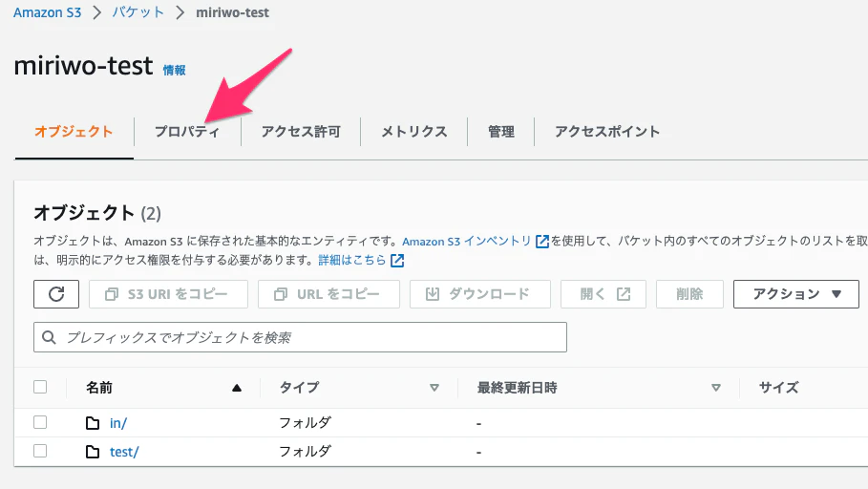
Task: Click フォルダ type cell in in/ row
Action: (x=305, y=423)
